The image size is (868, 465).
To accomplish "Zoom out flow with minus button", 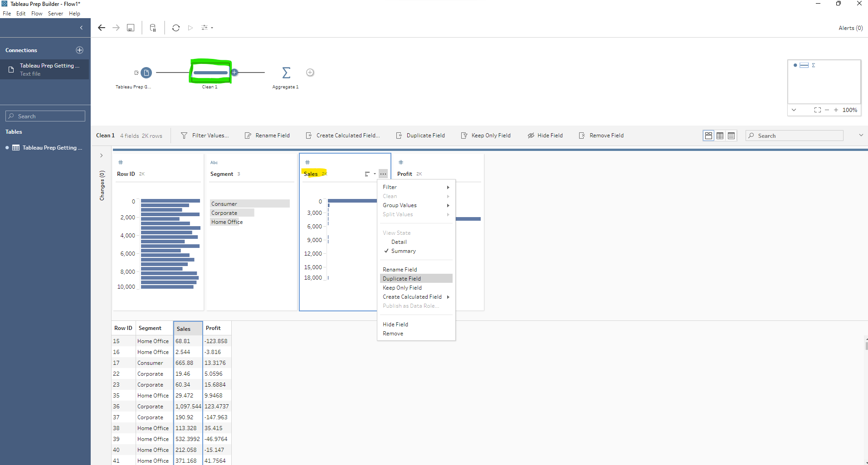I will 827,110.
